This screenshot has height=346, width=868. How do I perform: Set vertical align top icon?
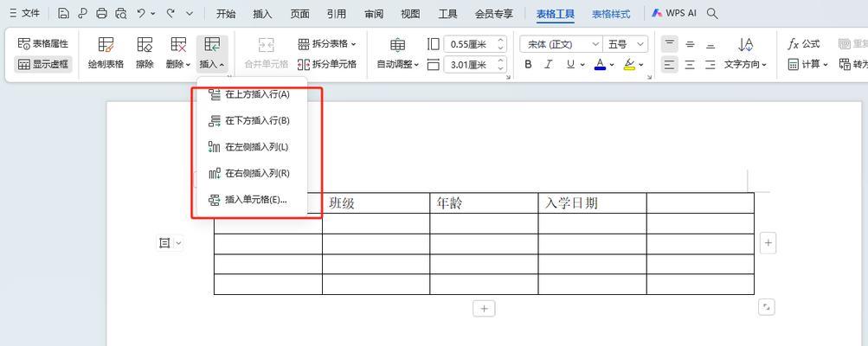point(670,44)
